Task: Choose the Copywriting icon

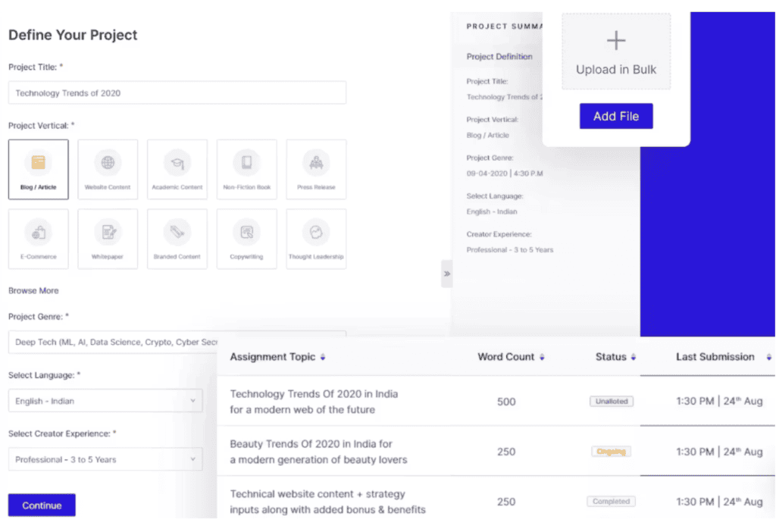Action: [246, 233]
